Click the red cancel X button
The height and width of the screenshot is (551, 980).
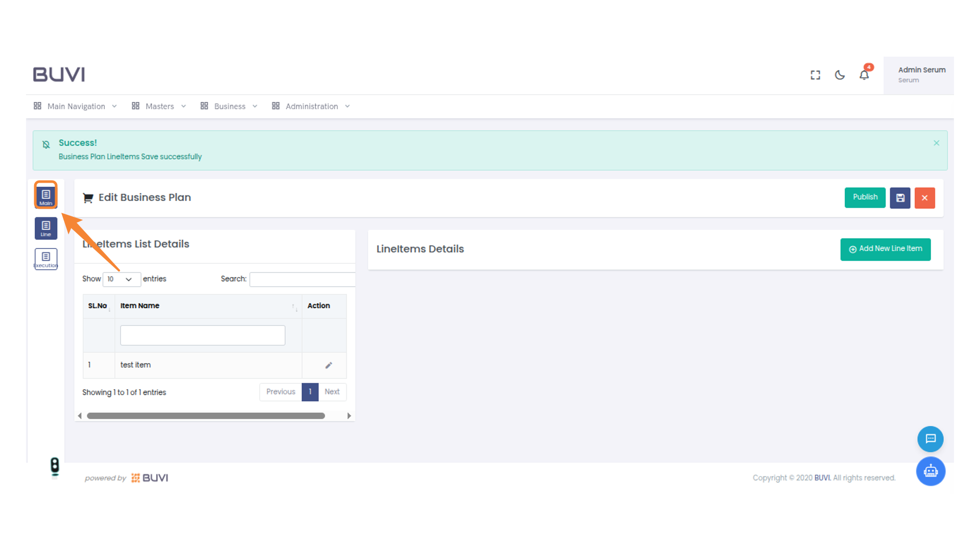(924, 198)
